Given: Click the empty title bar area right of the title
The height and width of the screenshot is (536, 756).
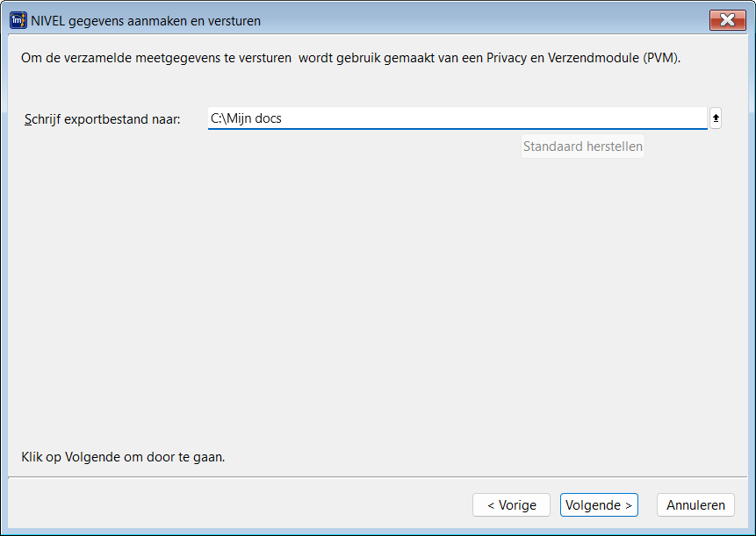Looking at the screenshot, I should (x=483, y=20).
